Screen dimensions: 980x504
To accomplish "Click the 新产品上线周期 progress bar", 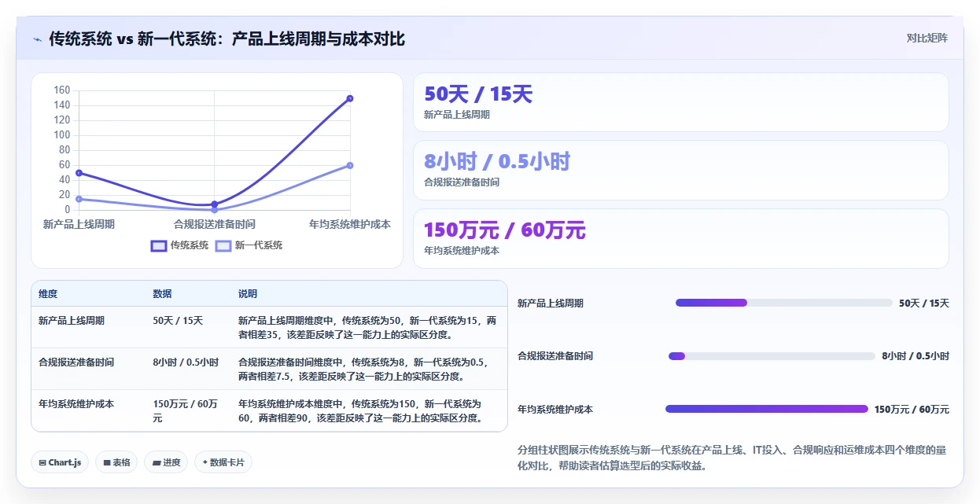I will point(784,303).
